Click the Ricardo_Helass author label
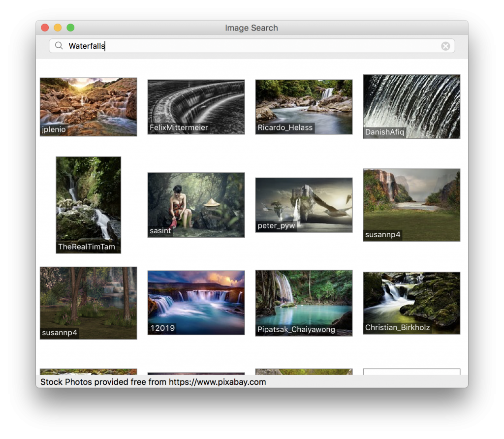This screenshot has width=504, height=439. [x=285, y=127]
